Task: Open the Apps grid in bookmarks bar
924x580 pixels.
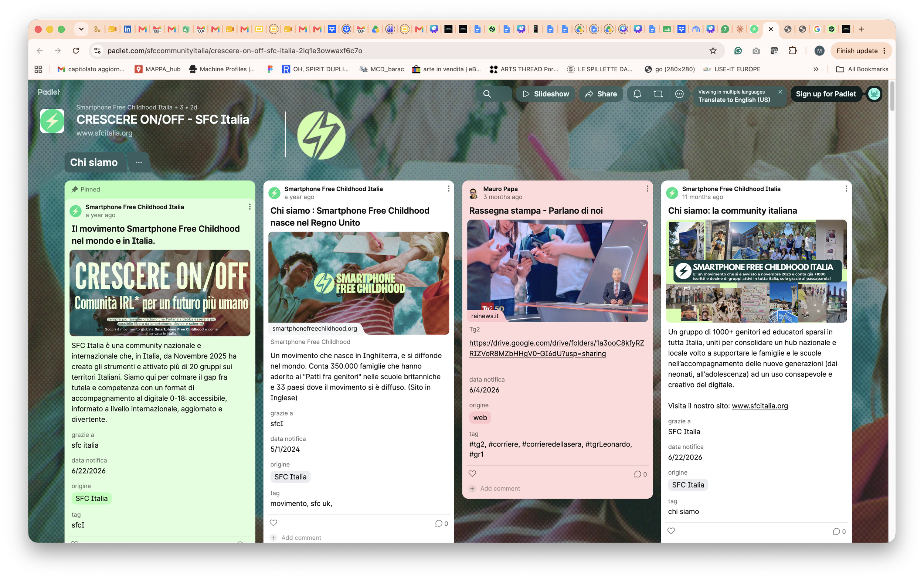Action: (x=38, y=69)
